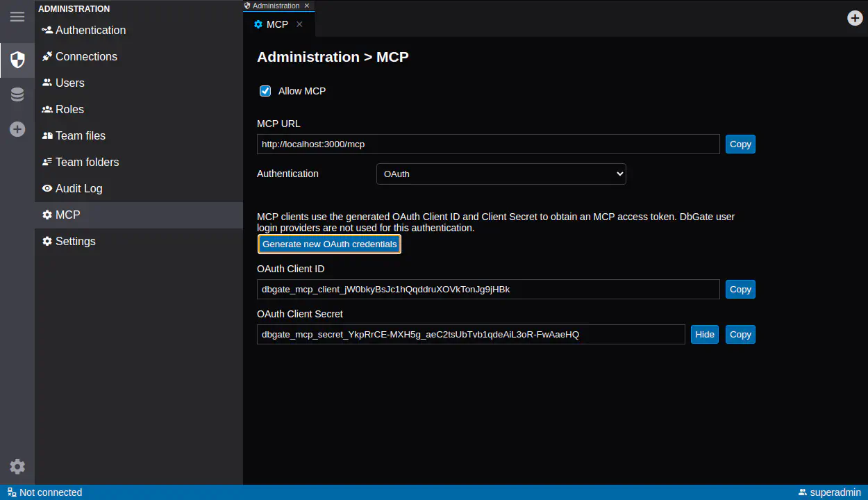Open Team folders page

pos(139,162)
